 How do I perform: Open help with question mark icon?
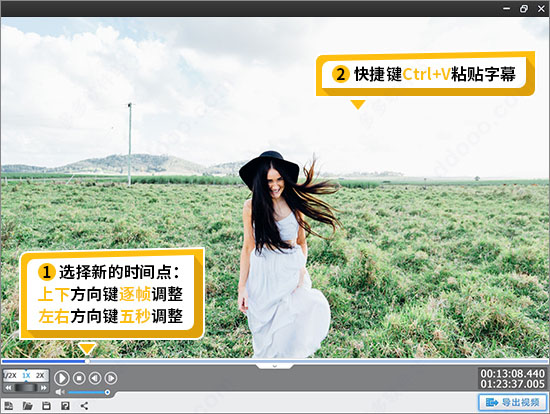[x=65, y=406]
